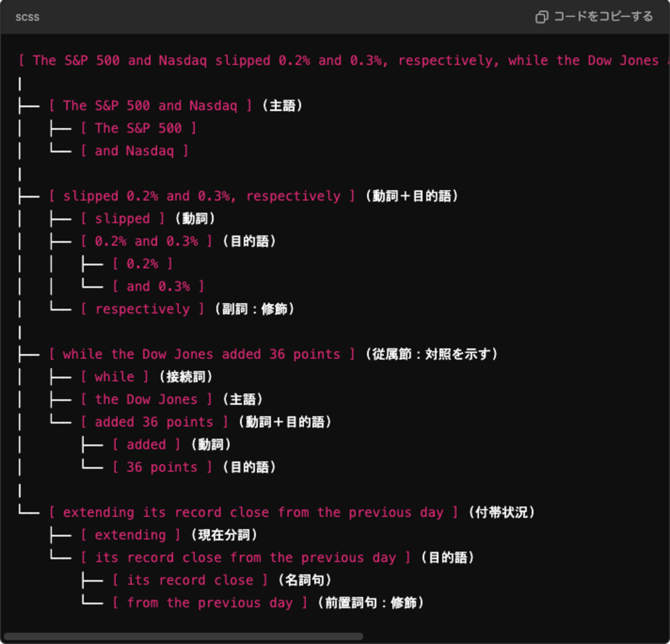The width and height of the screenshot is (670, 644).
Task: Copy the code with コードをコピーする
Action: point(594,16)
